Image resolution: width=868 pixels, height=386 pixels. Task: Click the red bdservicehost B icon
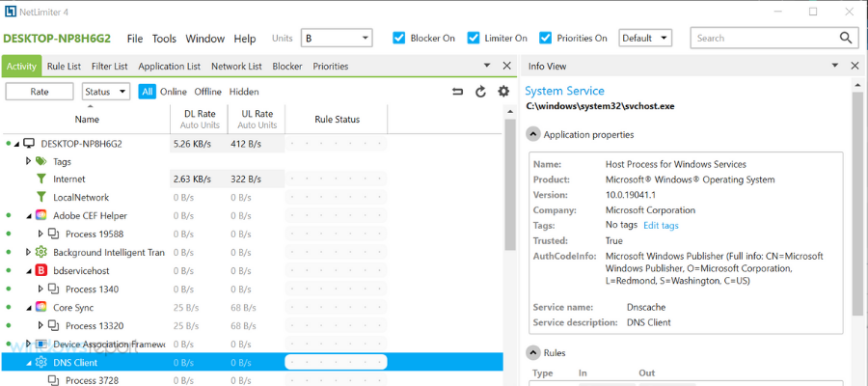tap(41, 270)
